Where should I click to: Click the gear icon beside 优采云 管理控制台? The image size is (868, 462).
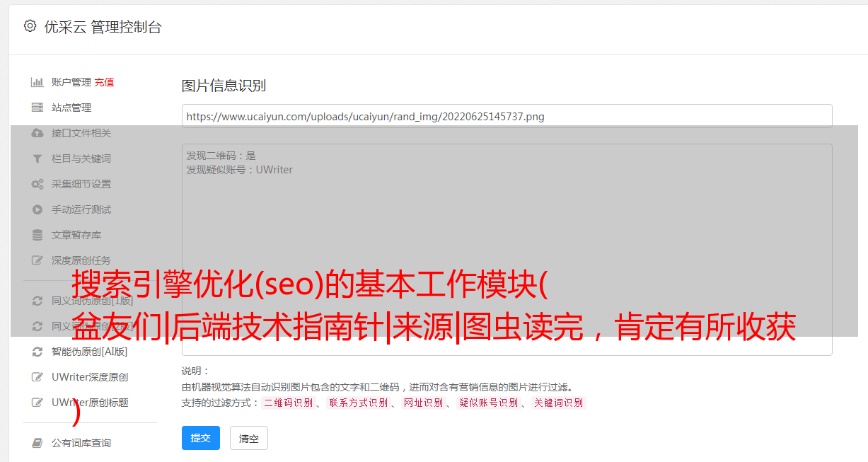point(30,26)
